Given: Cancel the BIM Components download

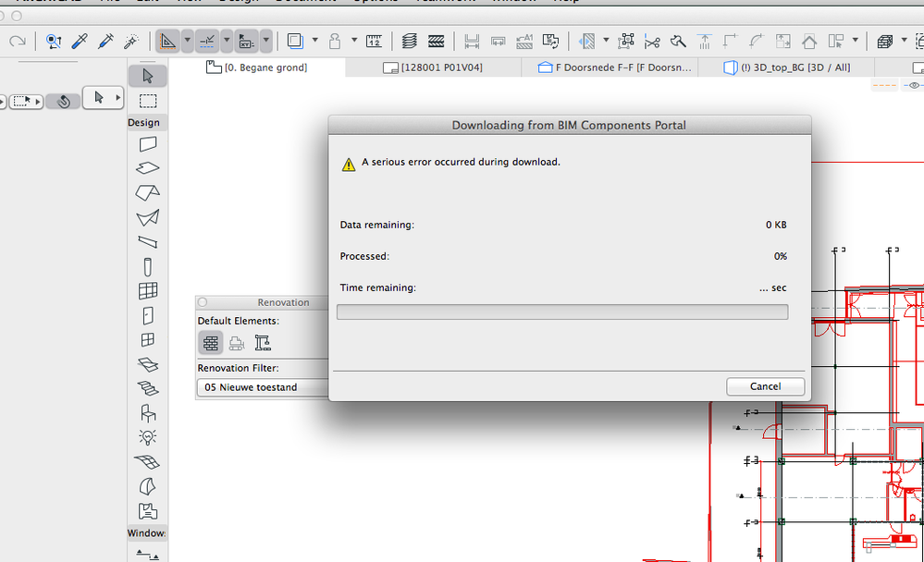Looking at the screenshot, I should pos(766,386).
